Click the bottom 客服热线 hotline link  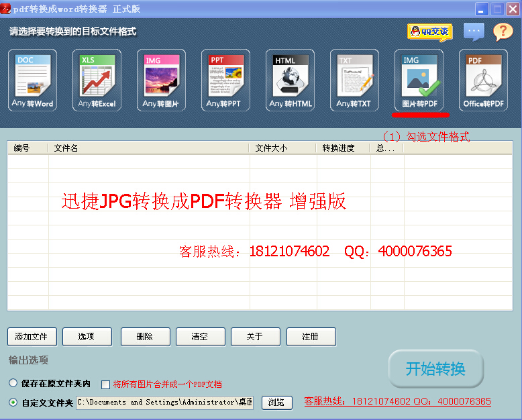(x=397, y=401)
